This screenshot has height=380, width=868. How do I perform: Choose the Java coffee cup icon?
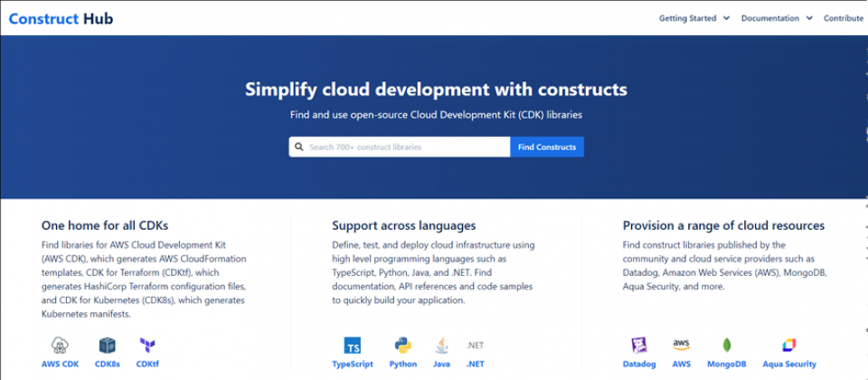pos(442,346)
